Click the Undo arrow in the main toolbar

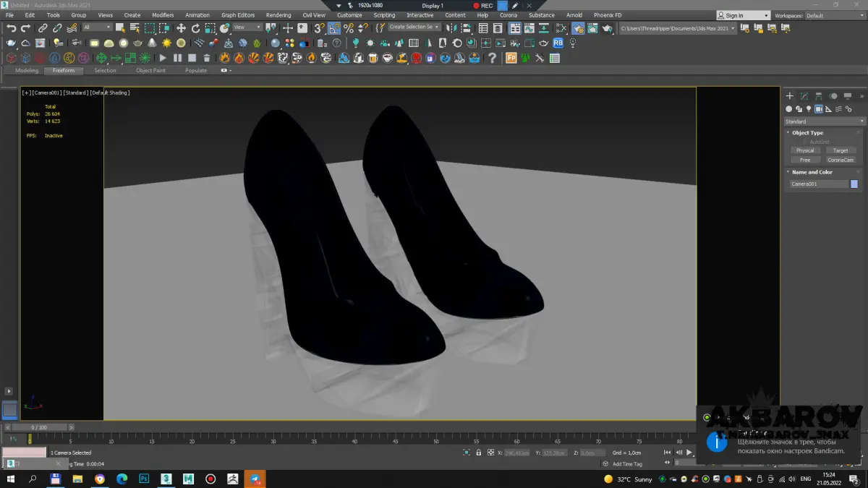coord(11,28)
